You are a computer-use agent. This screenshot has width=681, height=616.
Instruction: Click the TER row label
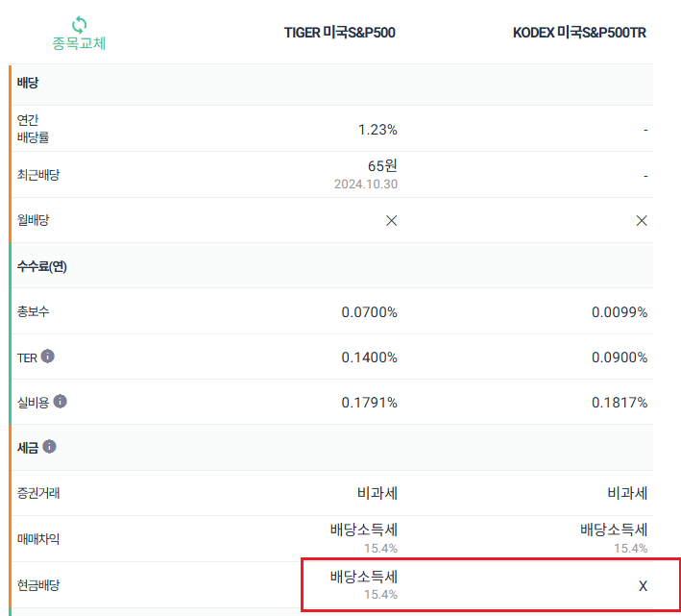[x=27, y=357]
